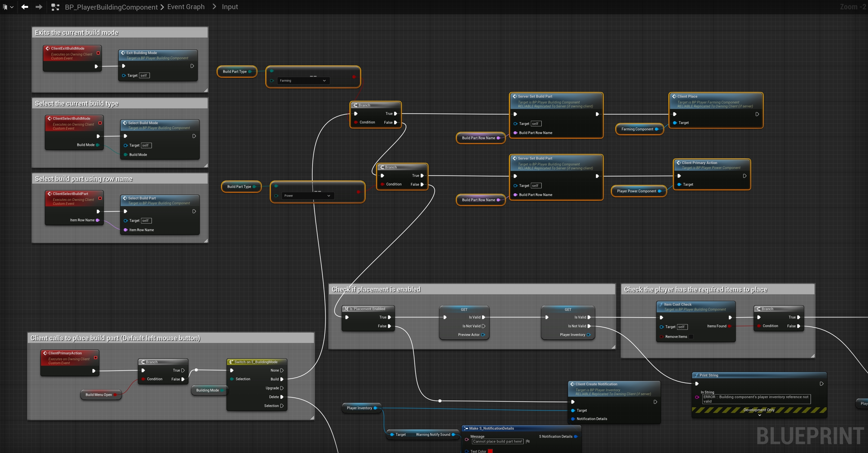The height and width of the screenshot is (453, 868).
Task: Click the ClientPrimaryAction event delegate pin
Action: click(96, 358)
